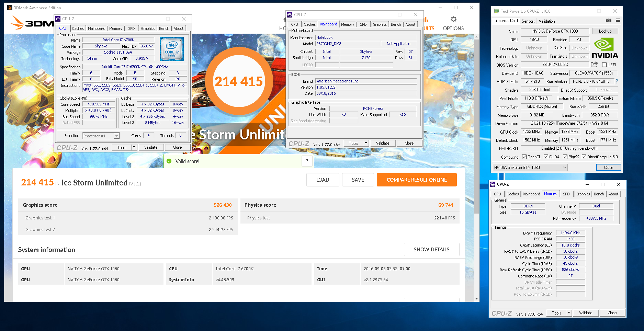
Task: Close the TechPowerUp GPU-Z window with X
Action: point(615,11)
